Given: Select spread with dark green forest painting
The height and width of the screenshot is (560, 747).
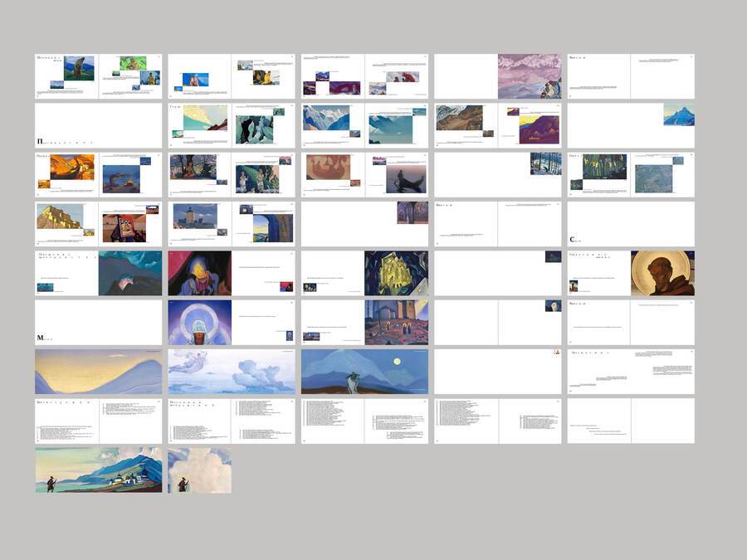Looking at the screenshot, I should point(631,175).
